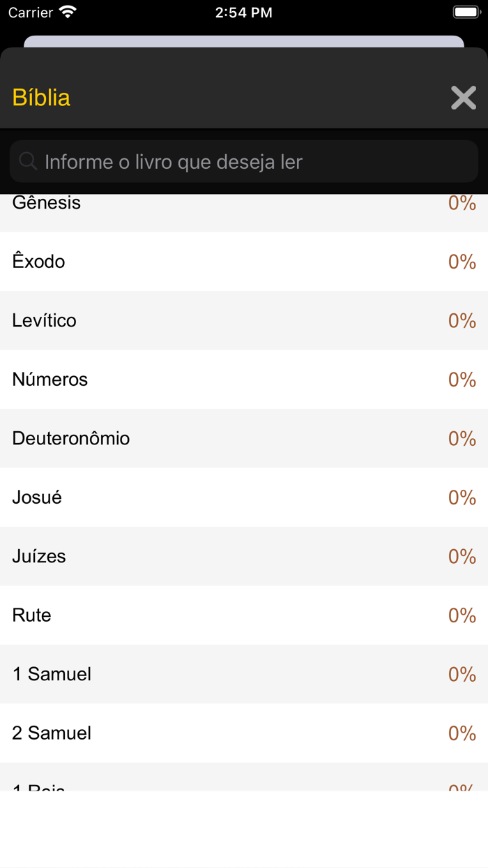The width and height of the screenshot is (488, 868).
Task: Click the 0% progress beside Rute
Action: pyautogui.click(x=462, y=615)
